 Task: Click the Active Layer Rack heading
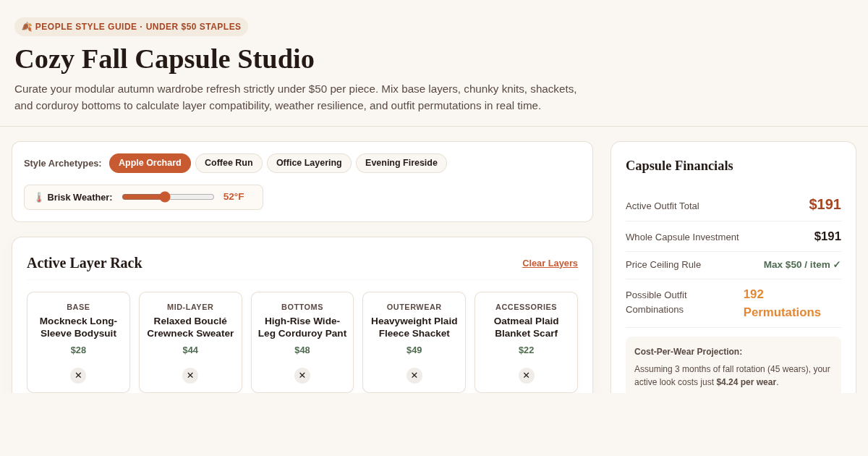point(85,263)
